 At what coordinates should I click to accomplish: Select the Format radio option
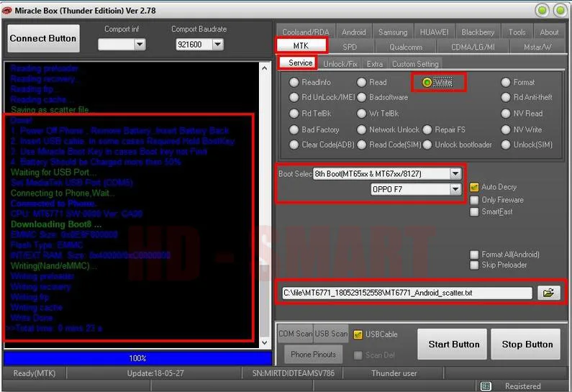click(x=506, y=83)
